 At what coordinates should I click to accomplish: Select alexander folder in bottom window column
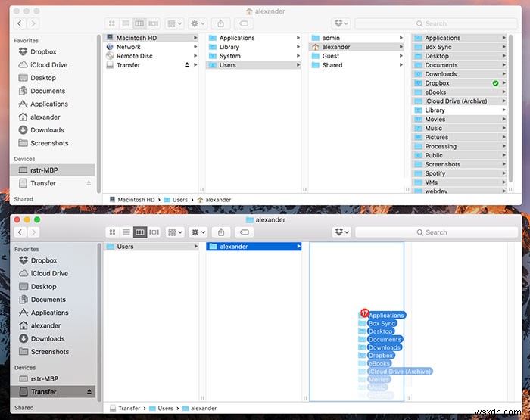pyautogui.click(x=254, y=247)
